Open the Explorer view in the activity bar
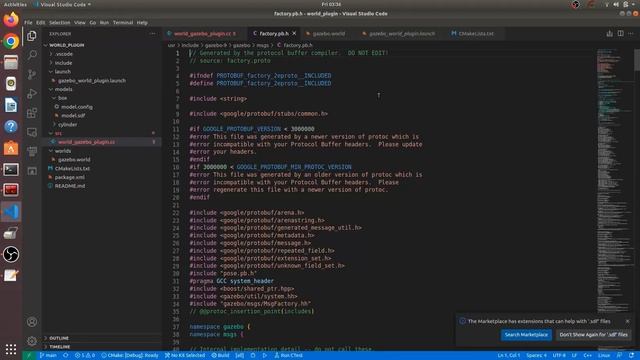 pyautogui.click(x=32, y=36)
